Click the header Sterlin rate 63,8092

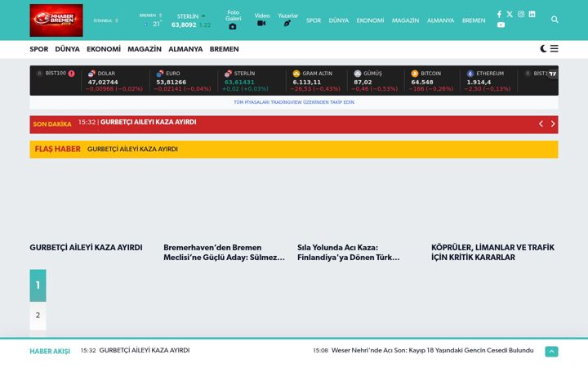click(184, 25)
